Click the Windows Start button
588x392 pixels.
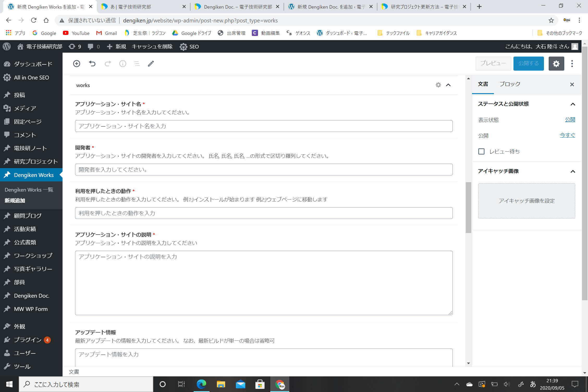coord(9,384)
